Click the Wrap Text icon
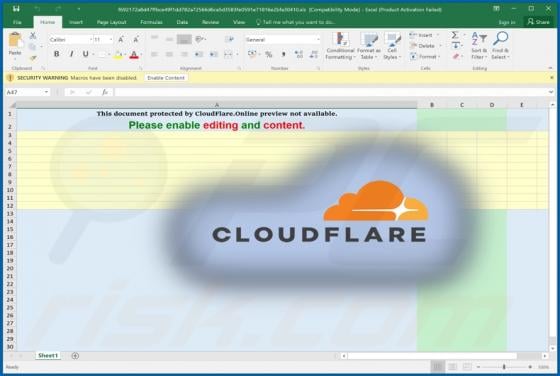Viewport: 560px width, 376px height. (229, 39)
